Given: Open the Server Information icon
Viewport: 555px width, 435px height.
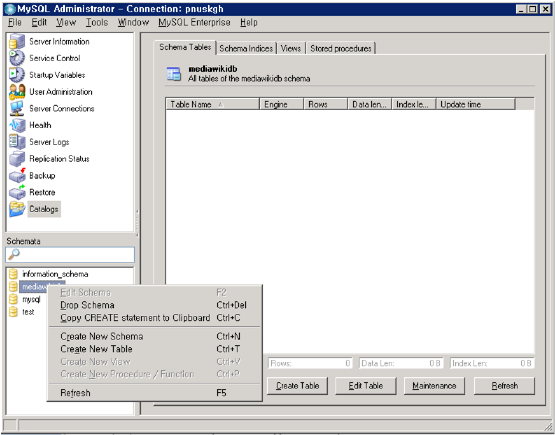Looking at the screenshot, I should (17, 41).
